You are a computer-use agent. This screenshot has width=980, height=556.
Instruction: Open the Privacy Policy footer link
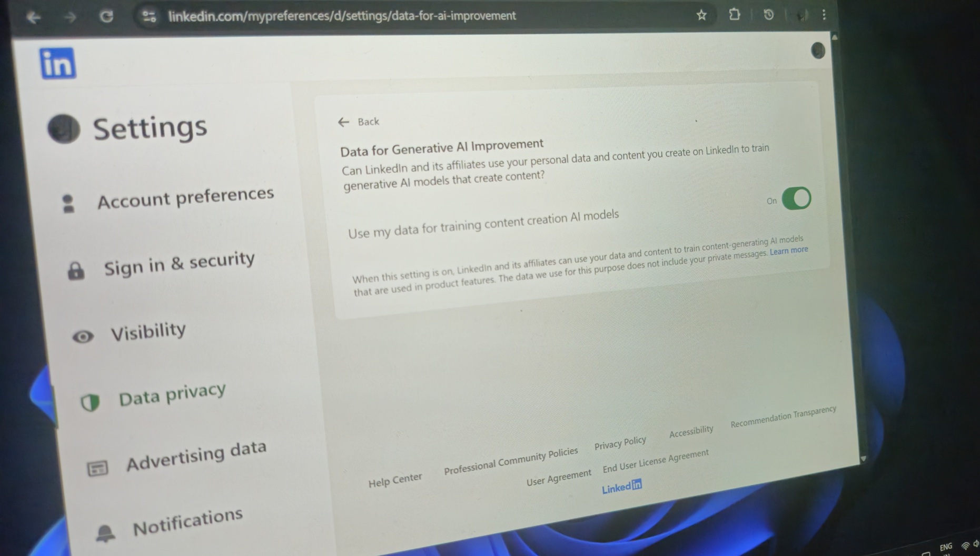620,443
